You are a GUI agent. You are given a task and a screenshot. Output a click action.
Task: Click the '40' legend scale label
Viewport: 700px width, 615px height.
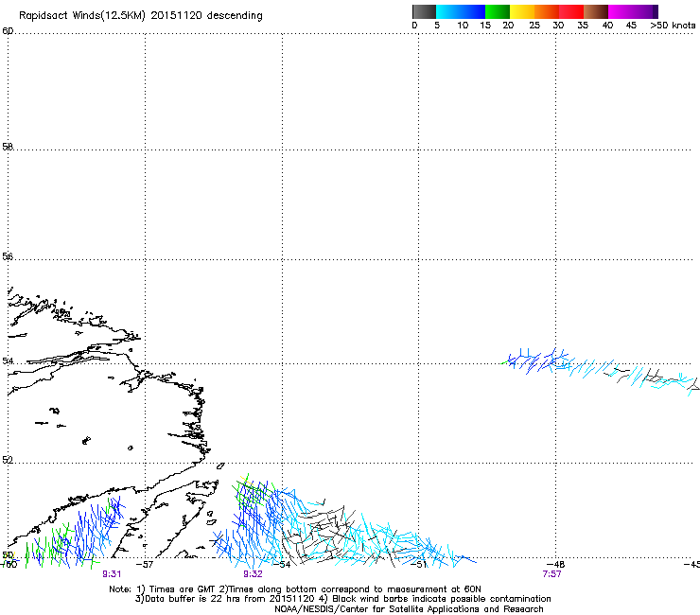tap(607, 26)
